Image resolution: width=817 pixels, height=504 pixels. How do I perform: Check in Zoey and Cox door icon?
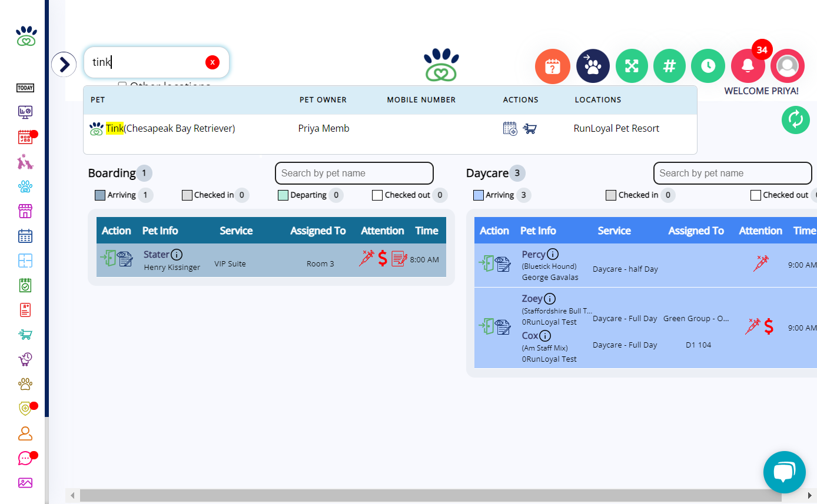(x=486, y=326)
